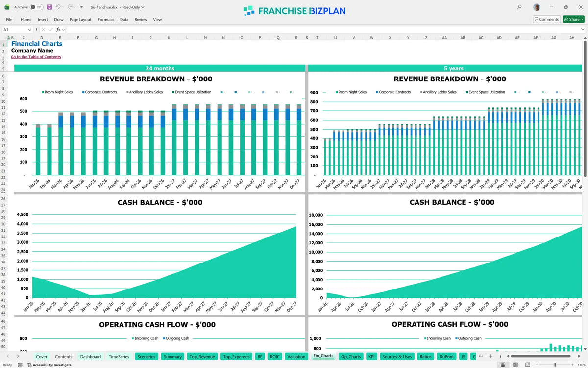Click the Insert Function fx icon
The width and height of the screenshot is (588, 368).
(x=58, y=30)
